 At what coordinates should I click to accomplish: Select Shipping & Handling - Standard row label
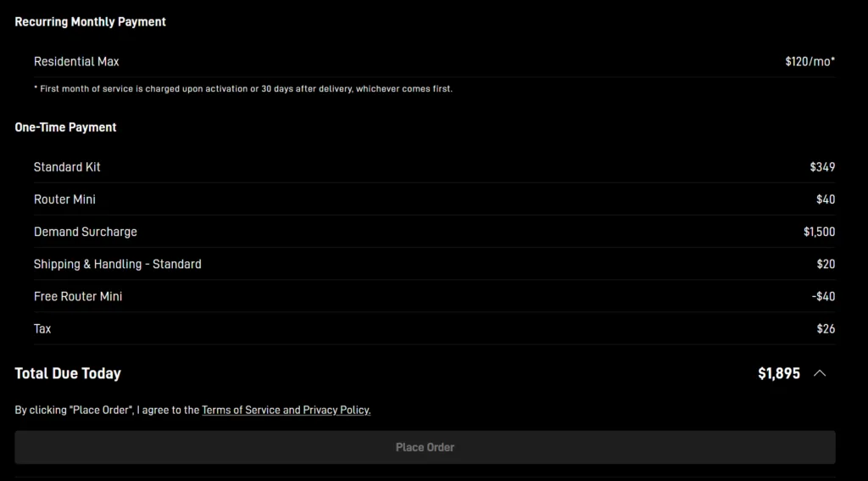tap(117, 264)
